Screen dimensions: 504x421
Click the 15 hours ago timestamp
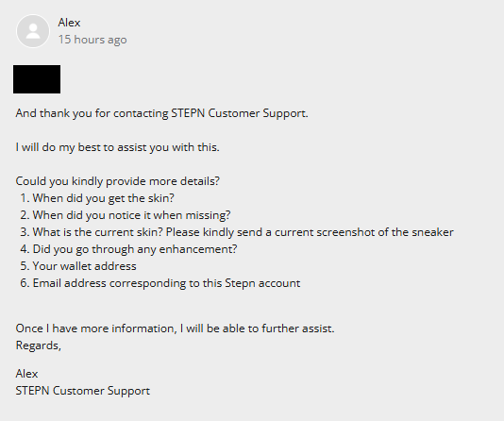click(x=92, y=40)
